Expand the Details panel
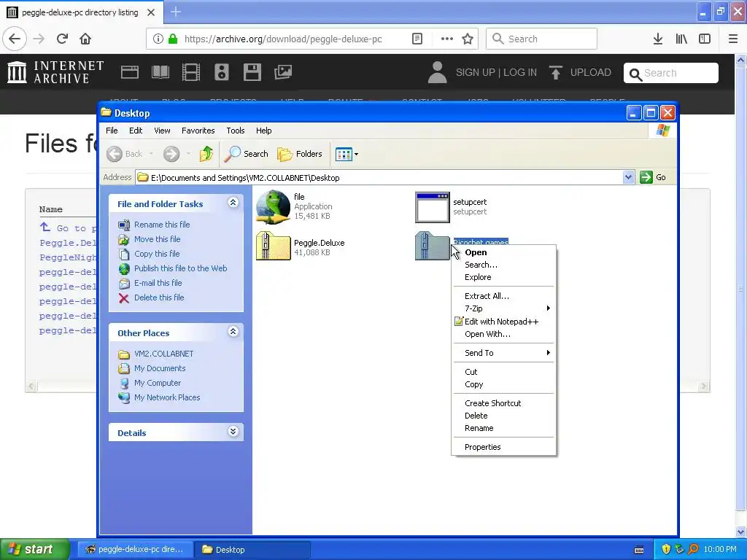747x560 pixels. (x=233, y=432)
